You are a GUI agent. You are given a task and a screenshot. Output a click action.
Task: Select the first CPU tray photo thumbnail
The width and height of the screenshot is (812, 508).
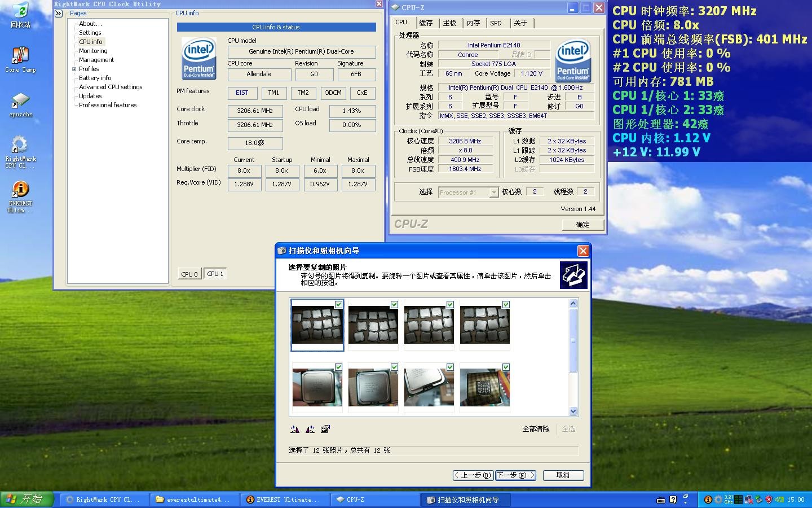coord(317,325)
